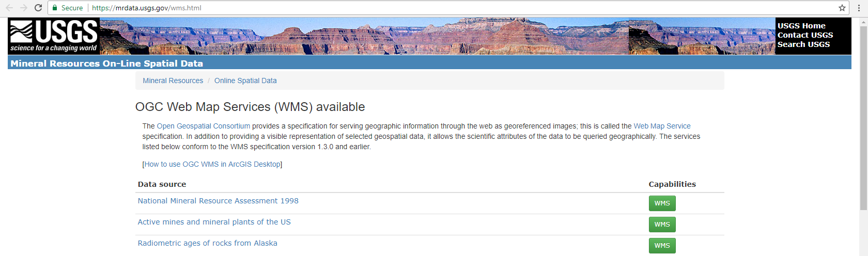Click the browser back arrow
The height and width of the screenshot is (256, 868).
pos(9,8)
